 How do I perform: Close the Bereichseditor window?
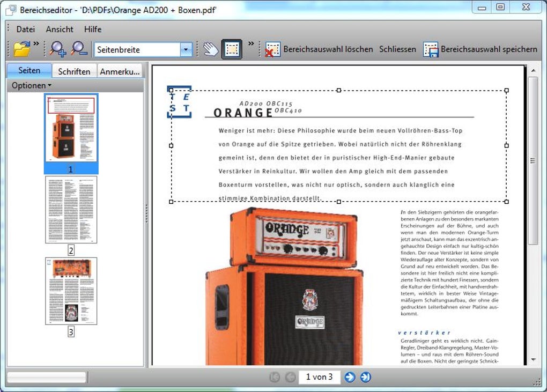(526, 8)
